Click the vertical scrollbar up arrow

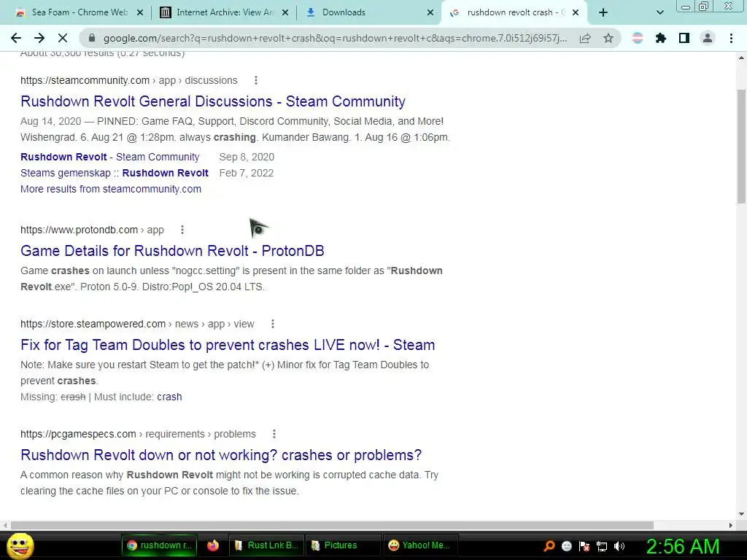point(741,58)
